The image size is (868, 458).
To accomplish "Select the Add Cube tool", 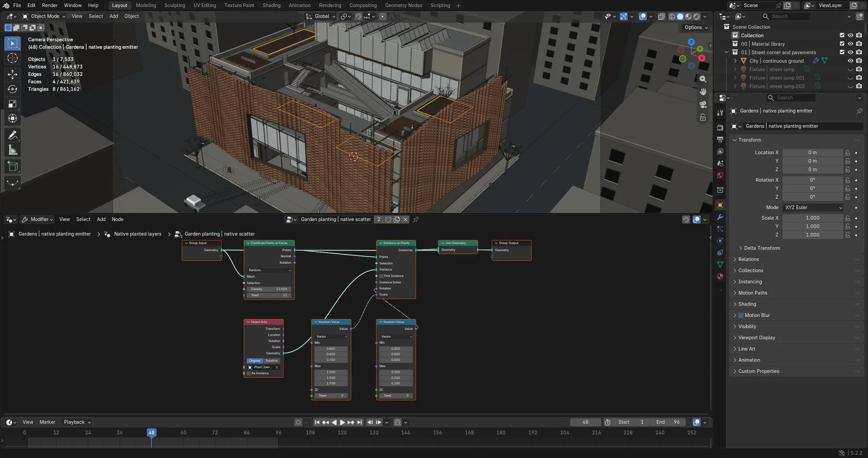I will pos(13,166).
